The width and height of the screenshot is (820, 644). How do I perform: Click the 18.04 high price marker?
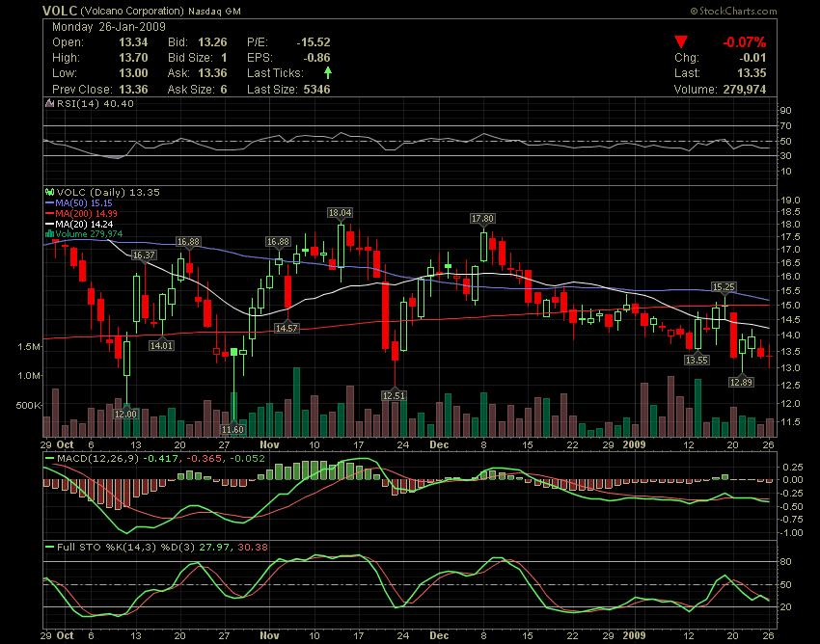pos(340,213)
